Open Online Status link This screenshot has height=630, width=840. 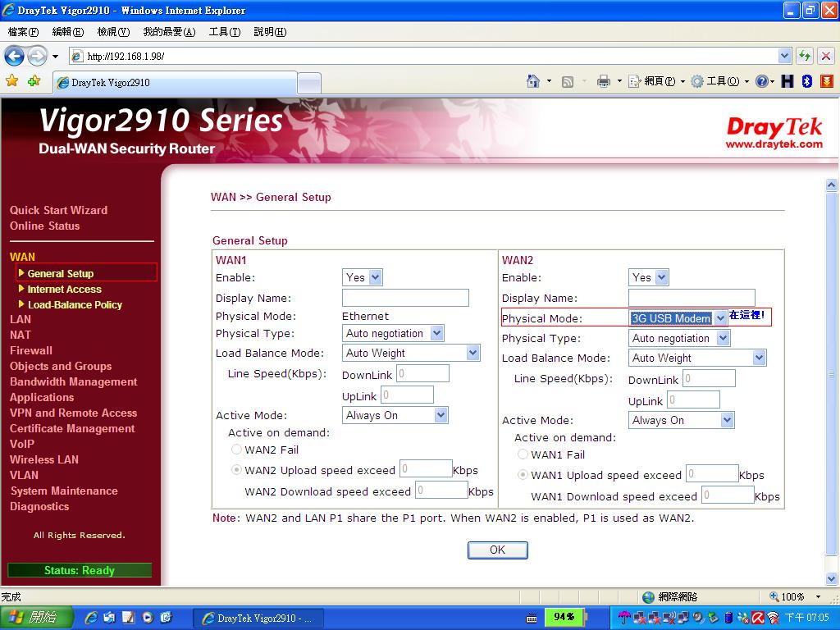pyautogui.click(x=44, y=226)
